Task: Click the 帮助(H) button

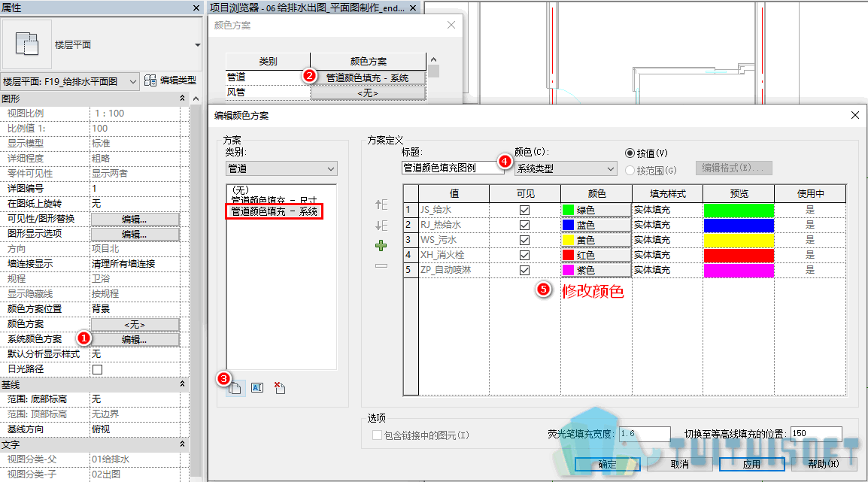Action: click(824, 464)
